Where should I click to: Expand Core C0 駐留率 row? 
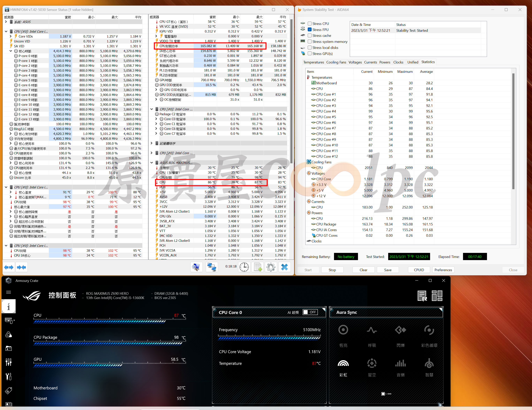click(x=156, y=119)
